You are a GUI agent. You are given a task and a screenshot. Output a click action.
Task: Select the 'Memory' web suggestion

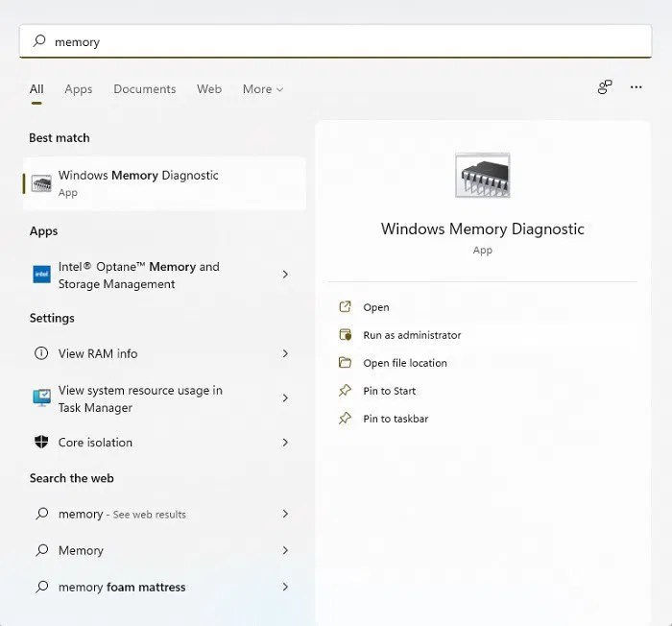pos(164,550)
